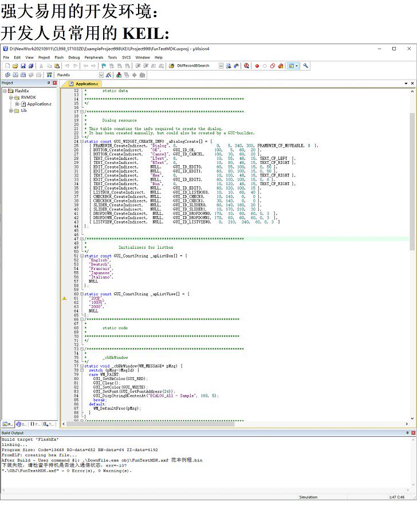Click warning marker at line 61

tap(64, 299)
